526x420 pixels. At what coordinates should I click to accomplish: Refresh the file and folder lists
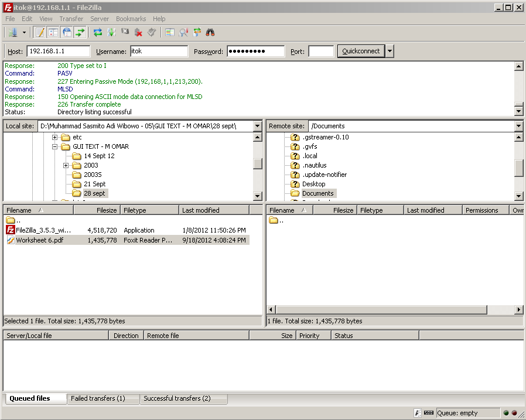click(x=97, y=32)
